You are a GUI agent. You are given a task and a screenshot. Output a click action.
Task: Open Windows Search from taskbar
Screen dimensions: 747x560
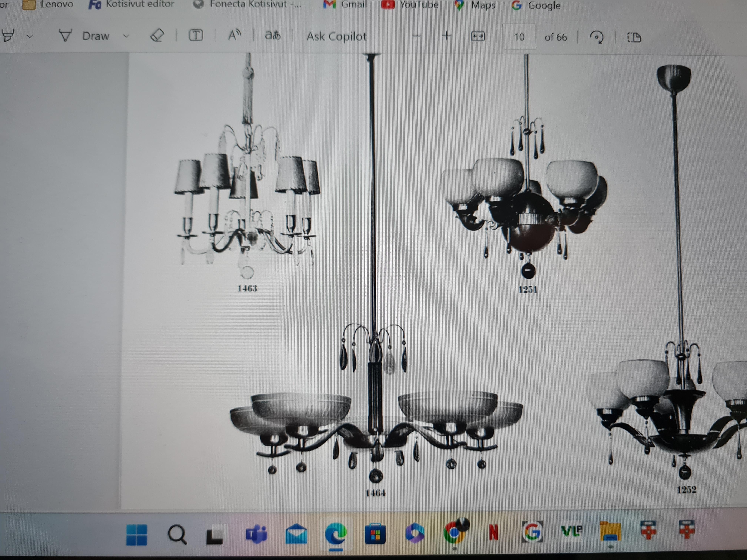(177, 535)
